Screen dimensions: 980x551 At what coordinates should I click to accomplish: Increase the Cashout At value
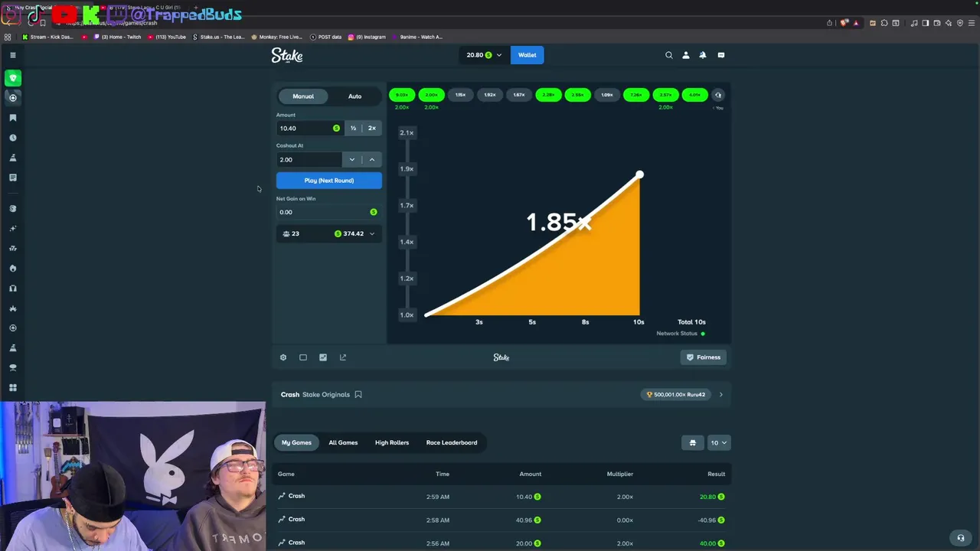[372, 160]
